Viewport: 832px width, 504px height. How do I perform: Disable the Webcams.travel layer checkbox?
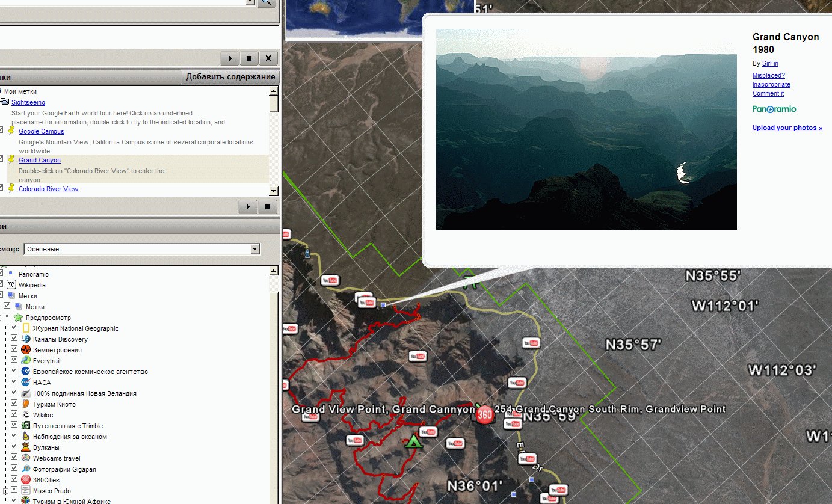coord(14,458)
